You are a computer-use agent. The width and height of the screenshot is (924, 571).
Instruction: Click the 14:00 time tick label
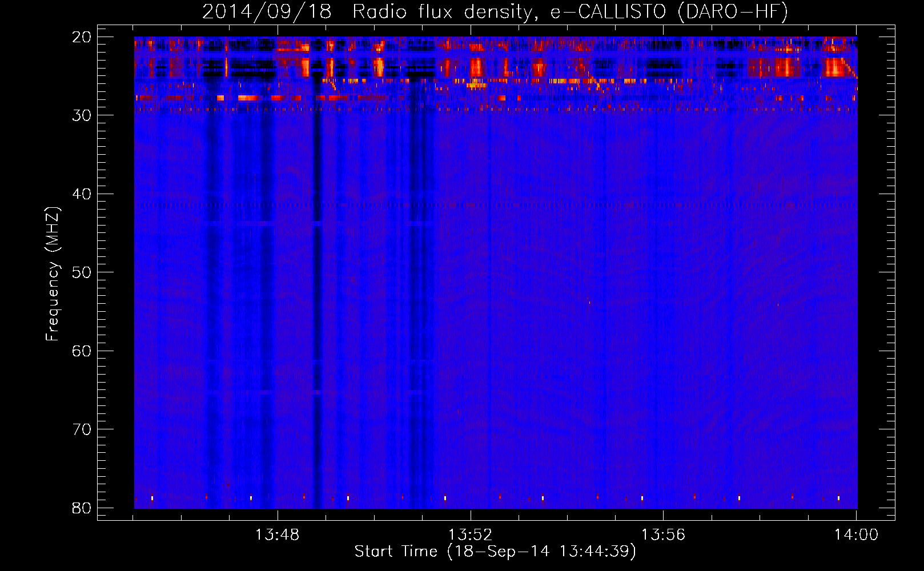coord(856,534)
